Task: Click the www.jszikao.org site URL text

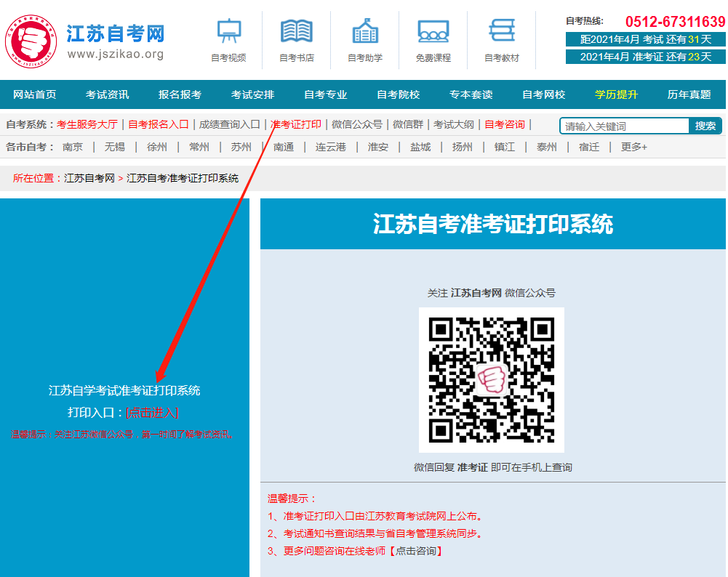Action: (x=116, y=55)
